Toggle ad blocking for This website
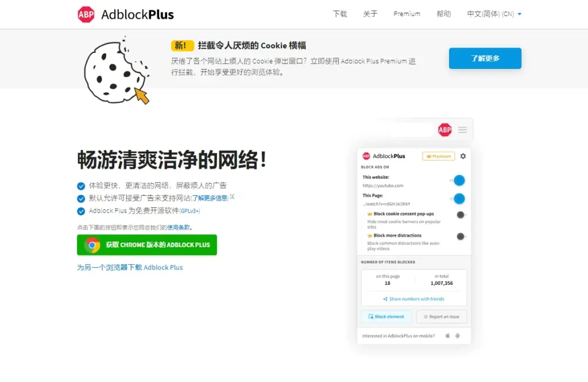This screenshot has height=382, width=588. point(458,180)
